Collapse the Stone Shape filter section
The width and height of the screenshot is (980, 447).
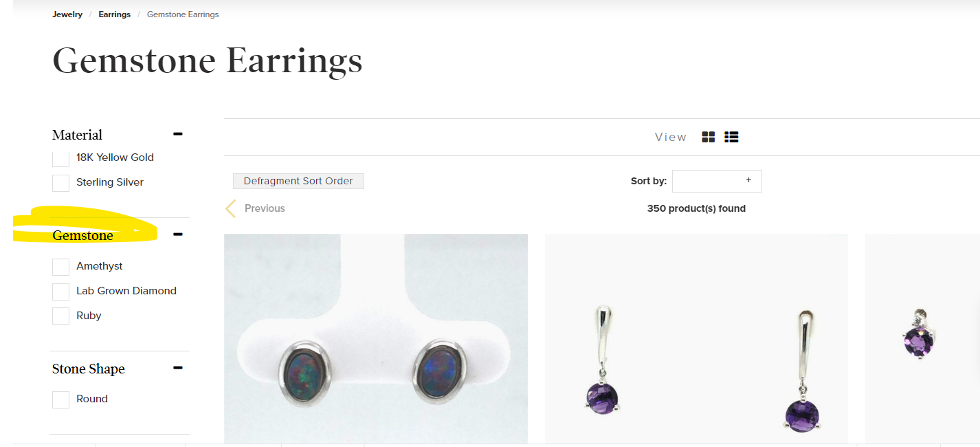pos(178,368)
